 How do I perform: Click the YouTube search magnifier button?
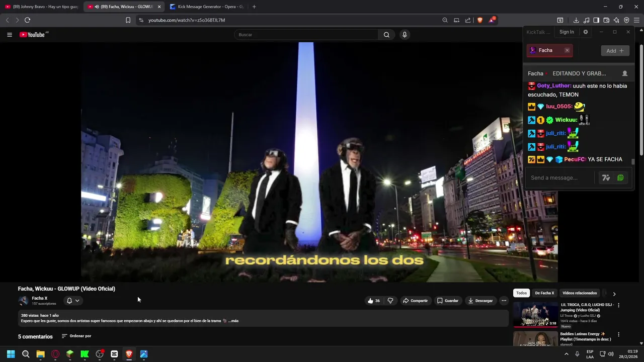[x=386, y=35]
